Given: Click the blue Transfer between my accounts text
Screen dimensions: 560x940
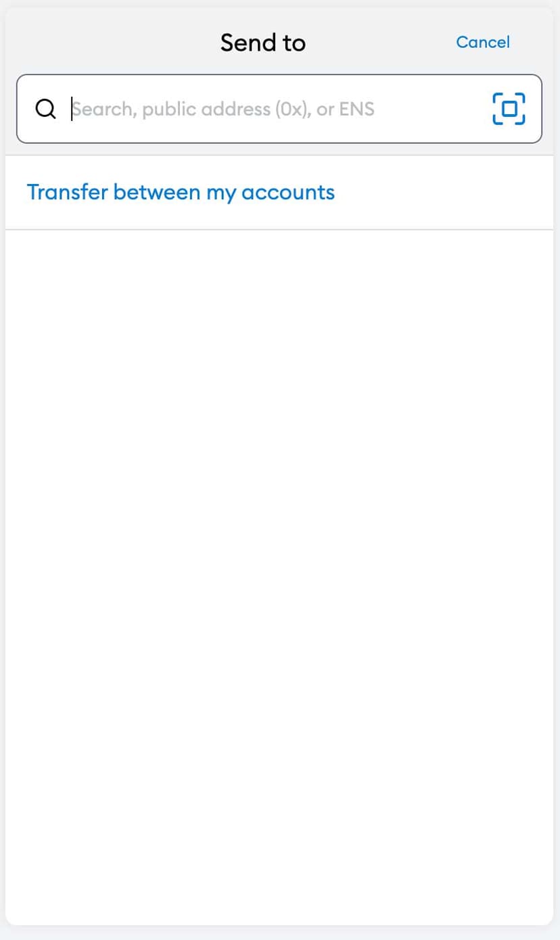Looking at the screenshot, I should coord(181,193).
